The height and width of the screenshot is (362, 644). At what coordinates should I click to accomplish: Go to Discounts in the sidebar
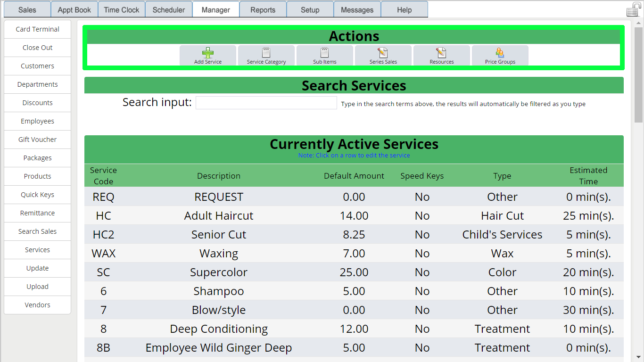37,103
